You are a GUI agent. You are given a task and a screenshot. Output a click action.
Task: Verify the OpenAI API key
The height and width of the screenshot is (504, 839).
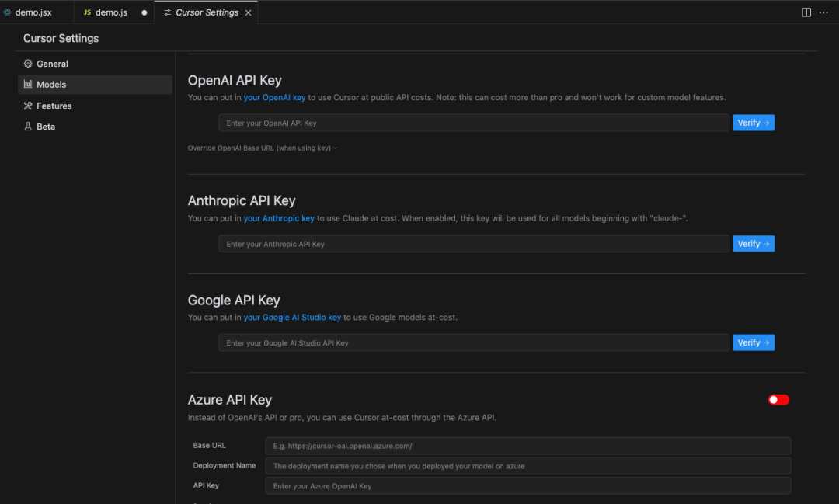(754, 123)
